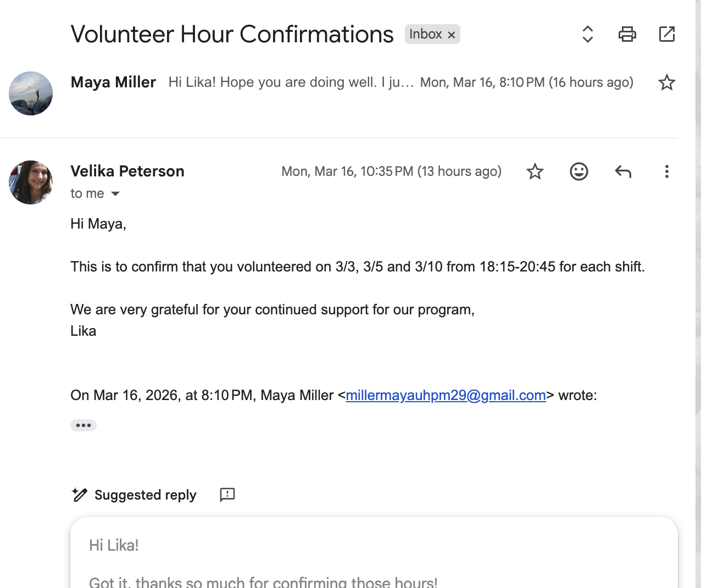
Task: Click Velika Peterson's profile picture
Action: point(31,182)
